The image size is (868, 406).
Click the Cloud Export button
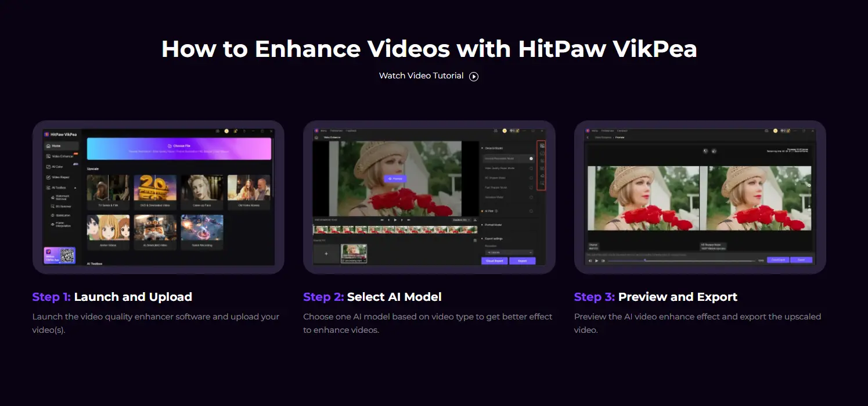coord(494,260)
